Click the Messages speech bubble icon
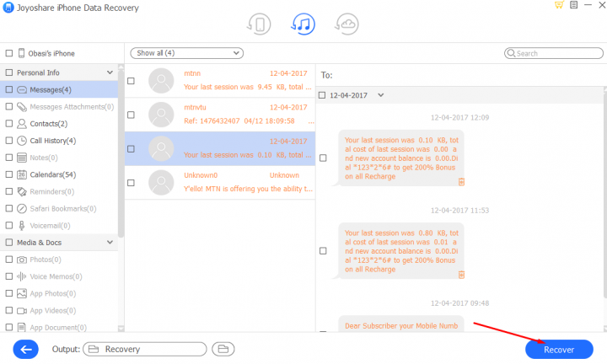The width and height of the screenshot is (607, 364). [x=22, y=90]
